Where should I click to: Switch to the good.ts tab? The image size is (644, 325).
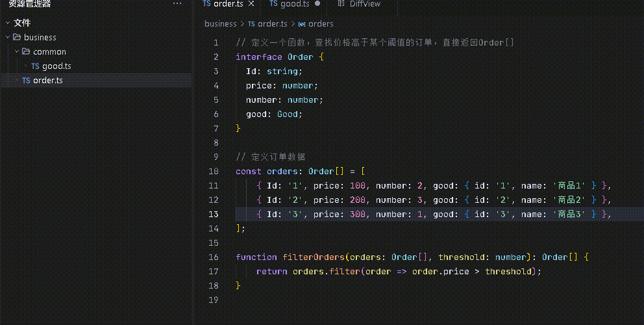tap(294, 4)
